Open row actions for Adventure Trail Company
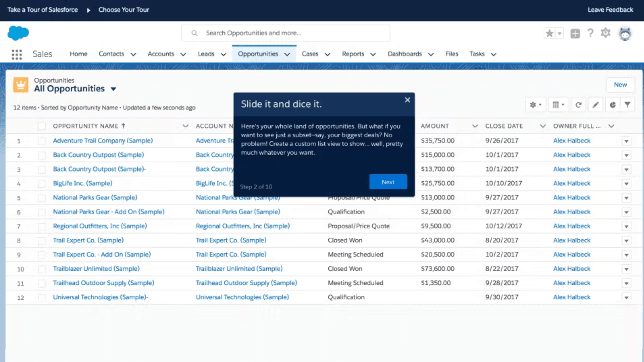644x362 pixels. coord(626,141)
